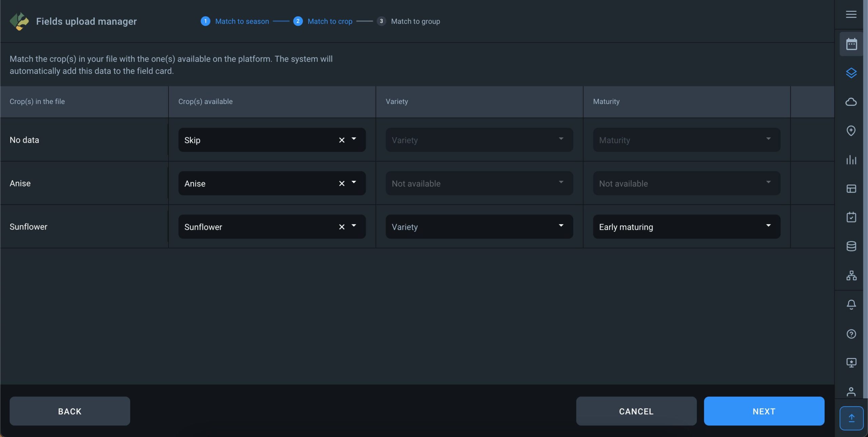
Task: Clear the Skip crop selection
Action: pyautogui.click(x=341, y=140)
